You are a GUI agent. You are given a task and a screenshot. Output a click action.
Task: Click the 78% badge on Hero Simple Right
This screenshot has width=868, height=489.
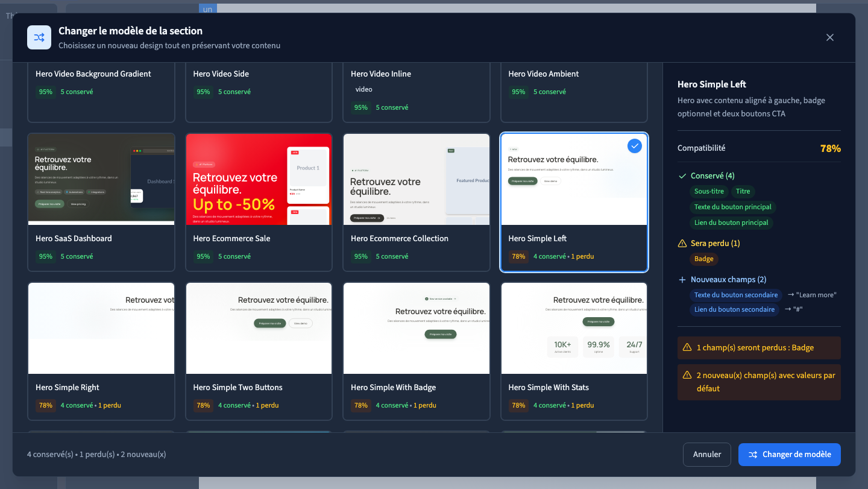coord(46,406)
